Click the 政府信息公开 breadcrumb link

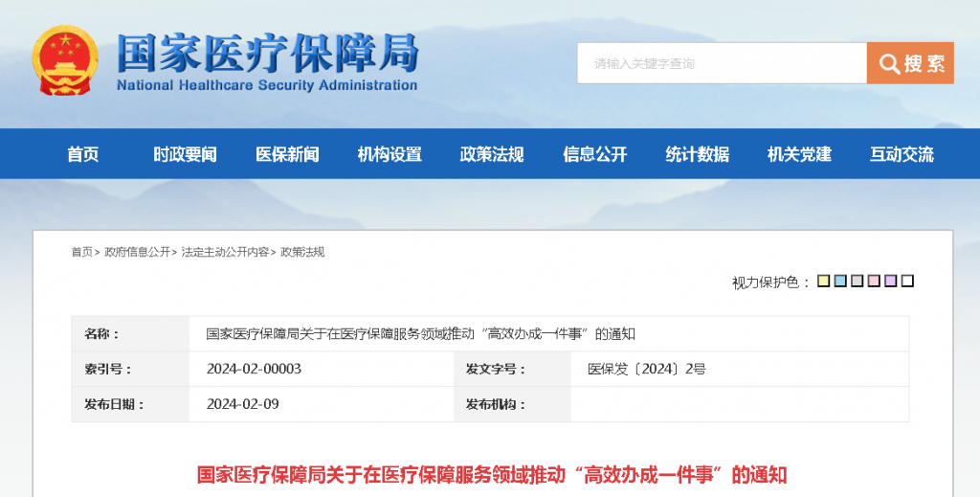(x=137, y=252)
